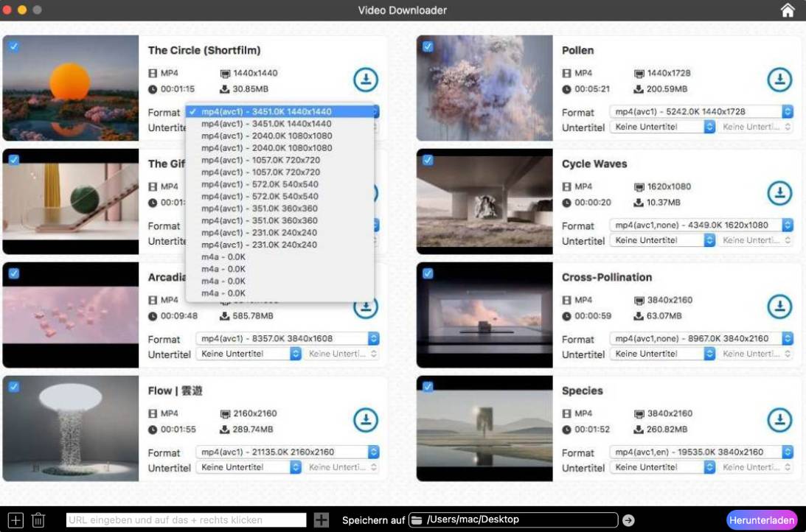Download The Circle (Shortfilm) video

click(x=365, y=80)
